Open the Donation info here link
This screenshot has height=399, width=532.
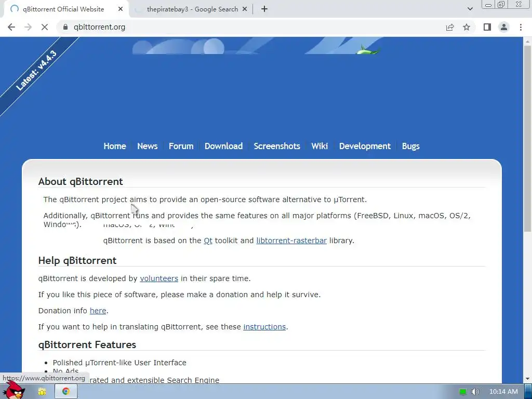98,311
